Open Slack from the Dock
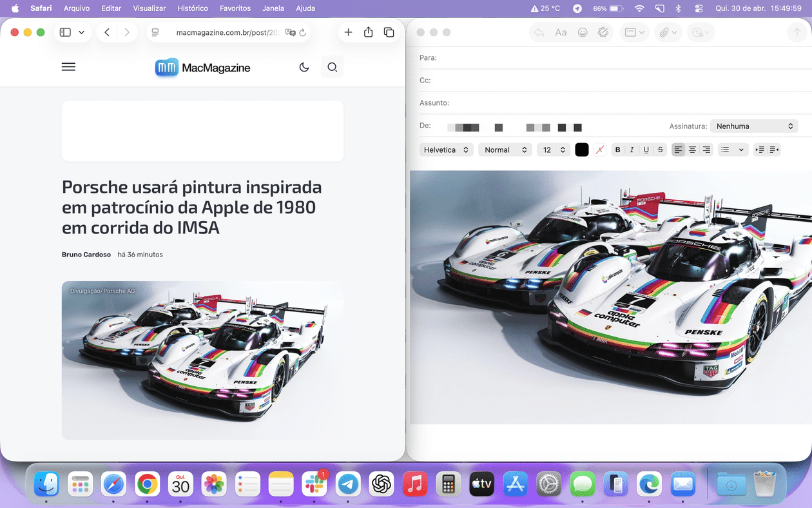Viewport: 812px width, 508px height. tap(314, 484)
